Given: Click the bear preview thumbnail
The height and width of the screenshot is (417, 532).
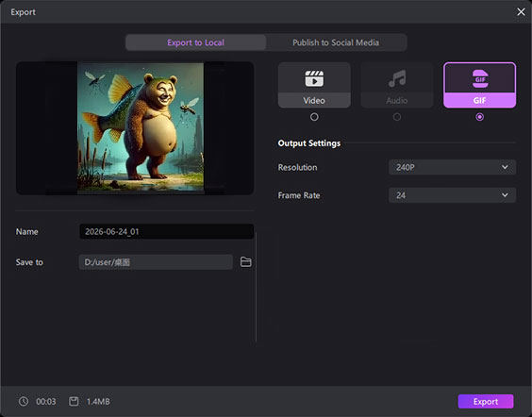Looking at the screenshot, I should tap(141, 128).
